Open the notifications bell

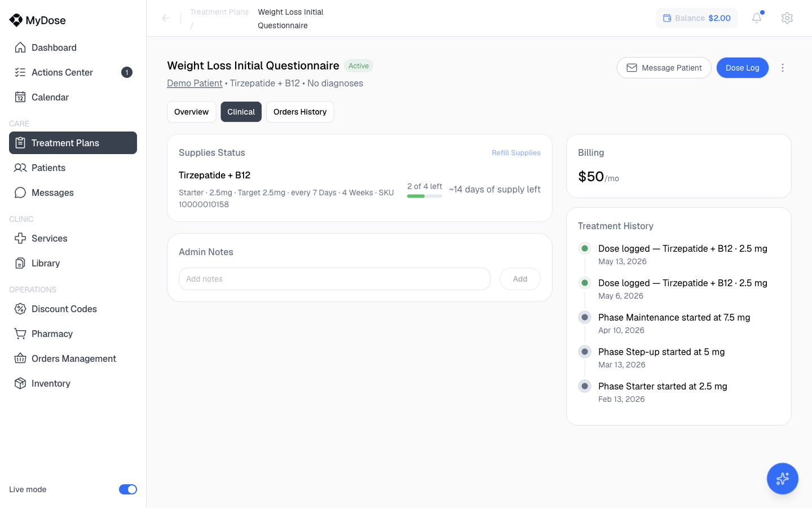tap(757, 18)
